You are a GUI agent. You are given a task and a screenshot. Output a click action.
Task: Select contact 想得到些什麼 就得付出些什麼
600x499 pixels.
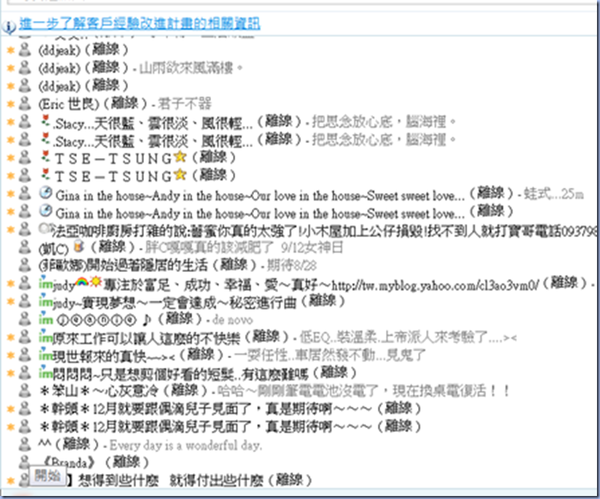[188, 481]
